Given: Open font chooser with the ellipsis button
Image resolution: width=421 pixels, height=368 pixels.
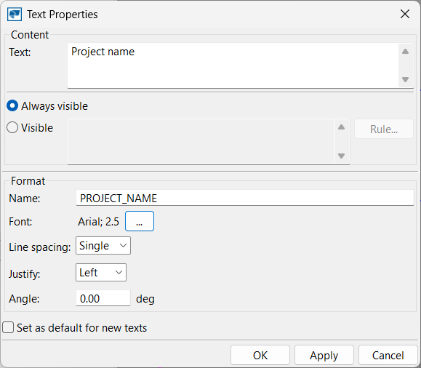Looking at the screenshot, I should (139, 221).
